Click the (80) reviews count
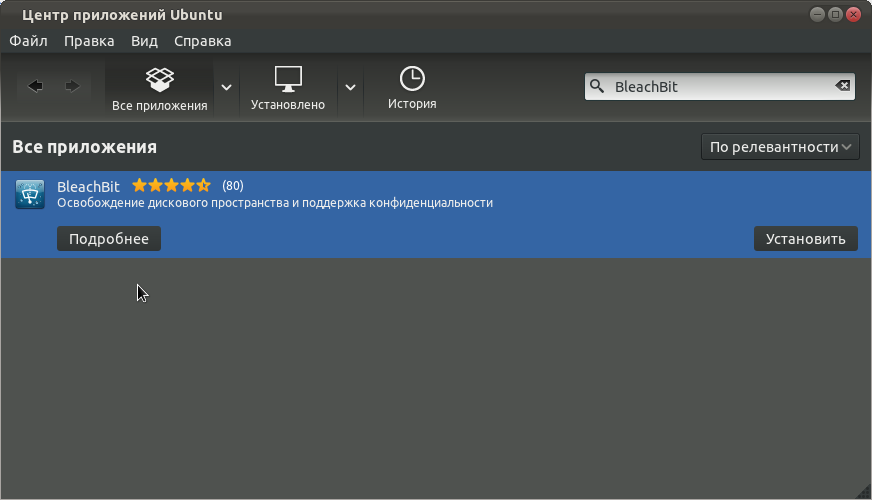 (232, 186)
